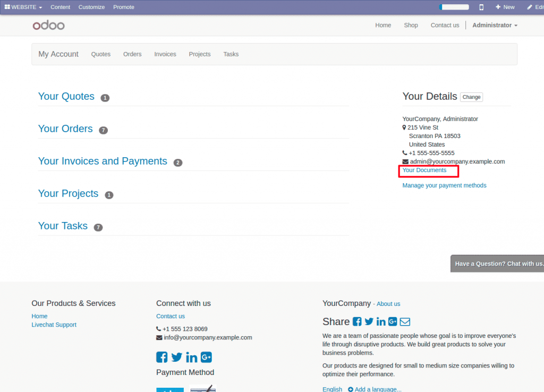Open the About us link
The image size is (544, 392).
click(x=388, y=304)
